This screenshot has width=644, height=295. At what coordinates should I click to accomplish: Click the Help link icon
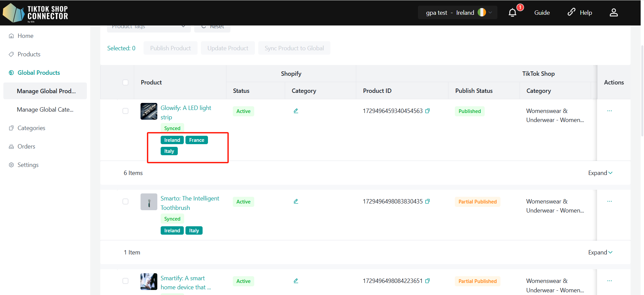571,12
